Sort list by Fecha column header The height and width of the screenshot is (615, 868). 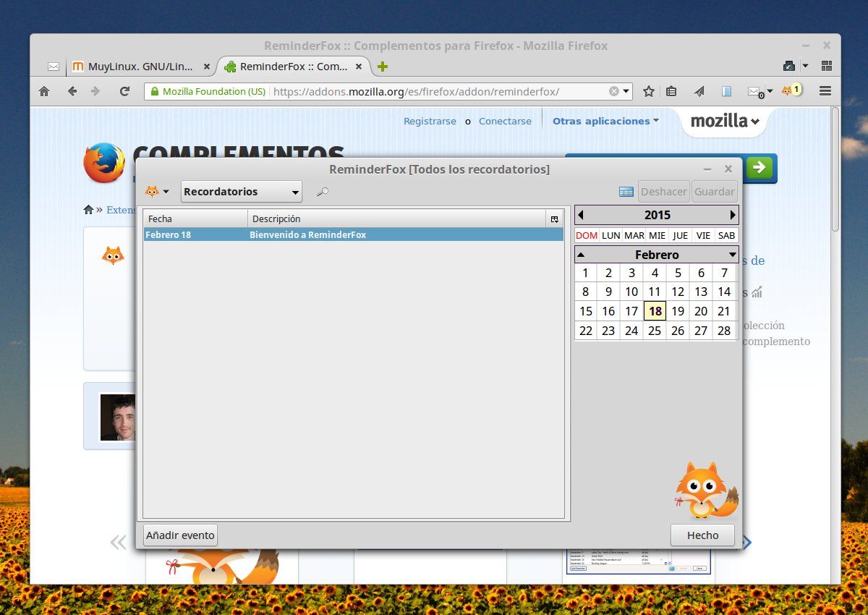(195, 219)
